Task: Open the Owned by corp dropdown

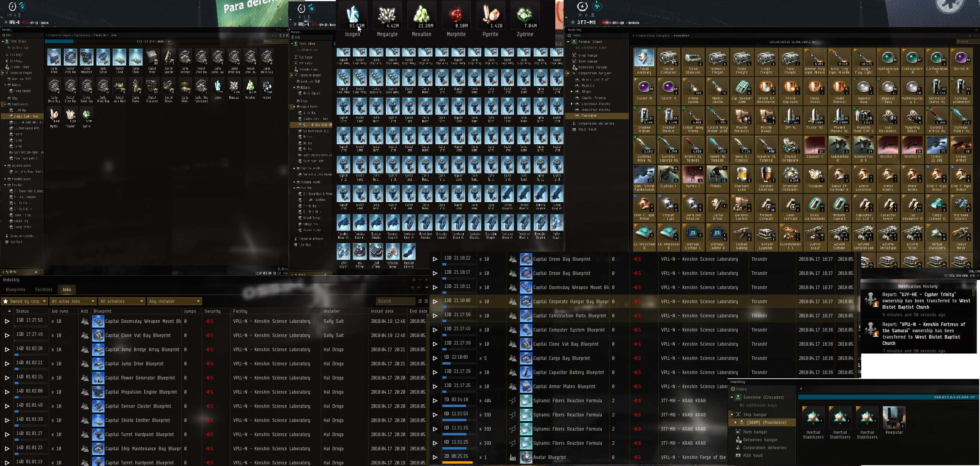Action: click(x=24, y=301)
